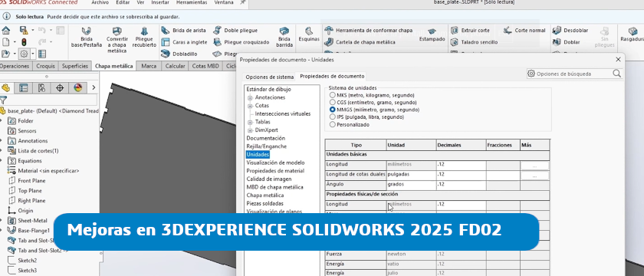This screenshot has height=276, width=644.
Task: Open the Insertar menu
Action: point(159,2)
